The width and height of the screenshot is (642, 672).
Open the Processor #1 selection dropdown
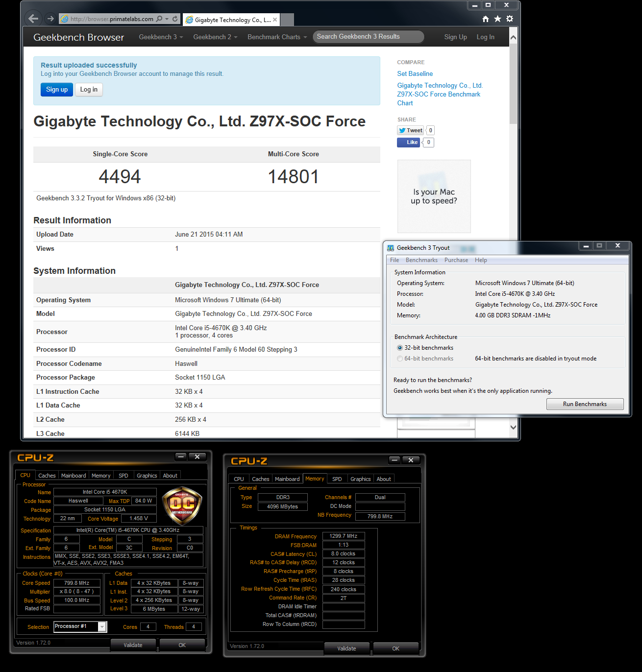[102, 626]
